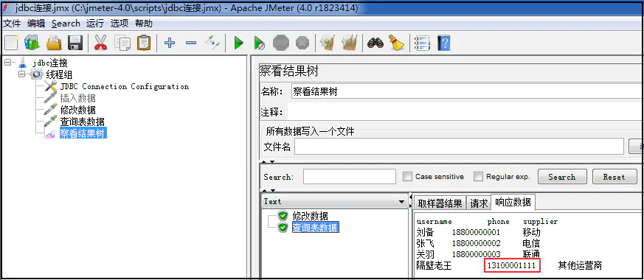
Task: Open the Function Helper list icon
Action: coord(422,43)
